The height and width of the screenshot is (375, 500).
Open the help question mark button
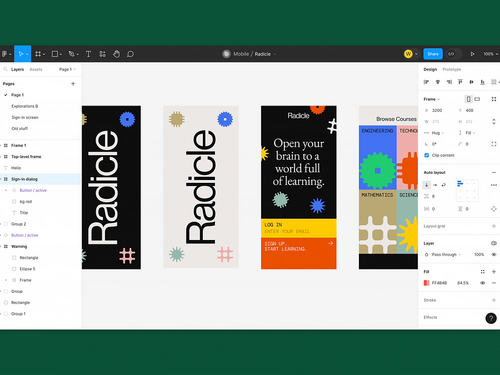coord(491,318)
